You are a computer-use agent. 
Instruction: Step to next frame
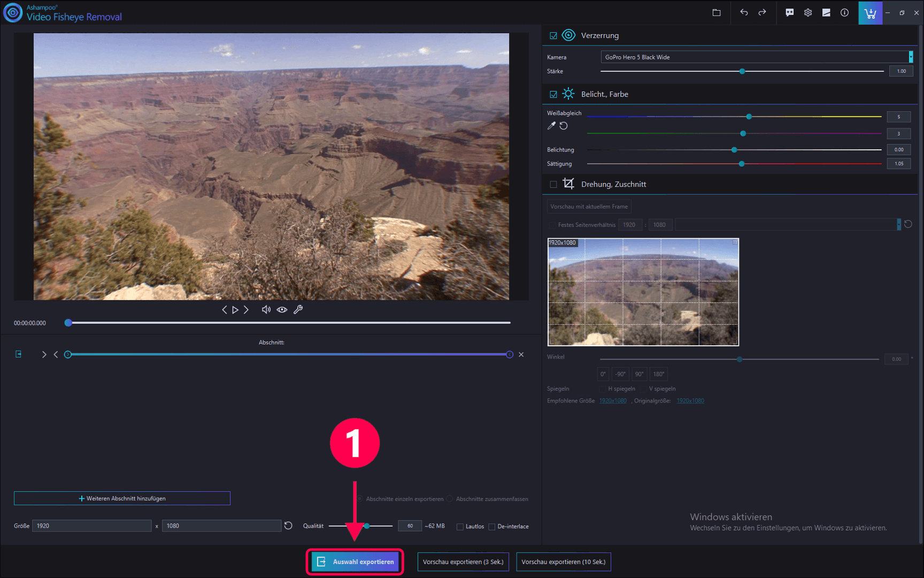pyautogui.click(x=246, y=310)
